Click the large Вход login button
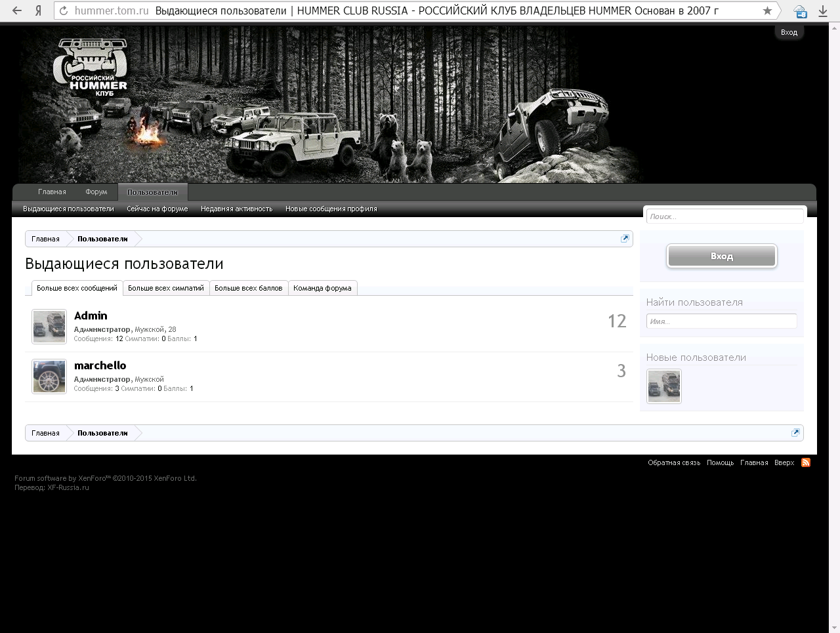Screen dimensions: 840x633 pyautogui.click(x=722, y=256)
